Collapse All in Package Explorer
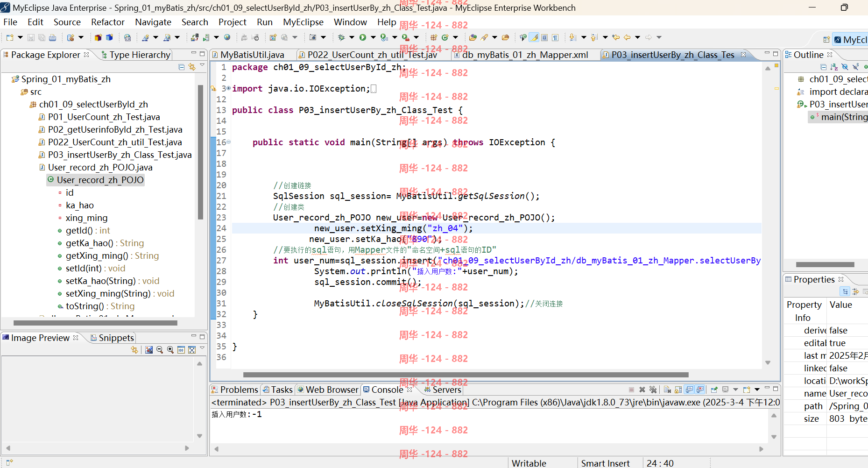 tap(181, 67)
